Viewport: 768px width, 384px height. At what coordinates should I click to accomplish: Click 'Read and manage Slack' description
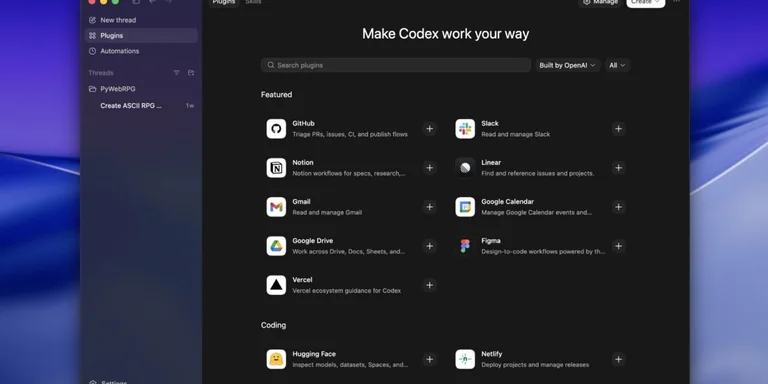click(516, 134)
